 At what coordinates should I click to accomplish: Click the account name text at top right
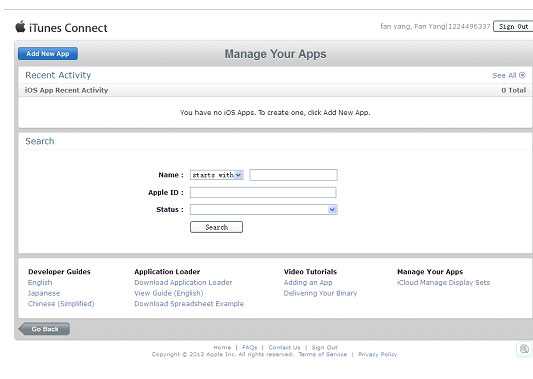435,26
